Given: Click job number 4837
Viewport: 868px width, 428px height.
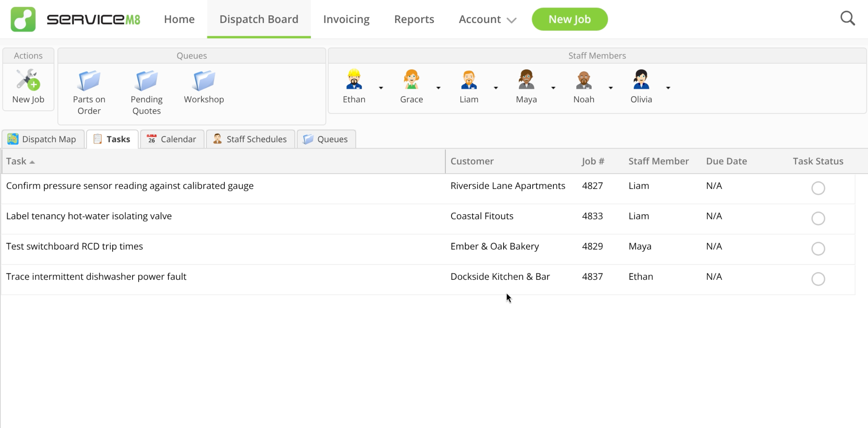Looking at the screenshot, I should click(x=592, y=277).
